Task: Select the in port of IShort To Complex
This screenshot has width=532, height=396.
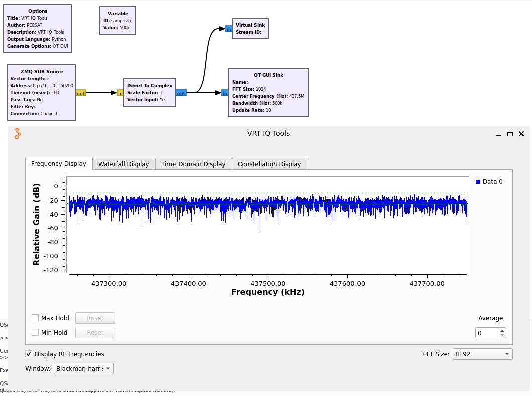Action: point(120,93)
